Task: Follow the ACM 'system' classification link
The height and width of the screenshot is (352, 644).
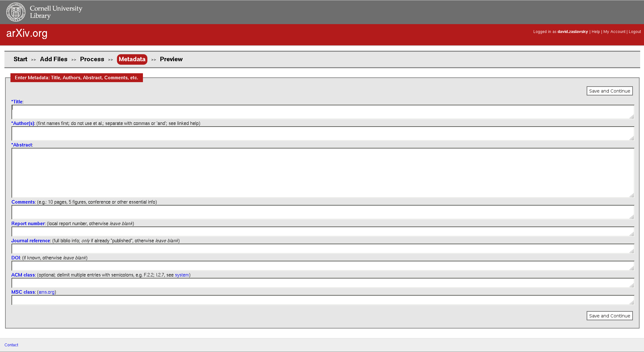Action: pos(182,275)
